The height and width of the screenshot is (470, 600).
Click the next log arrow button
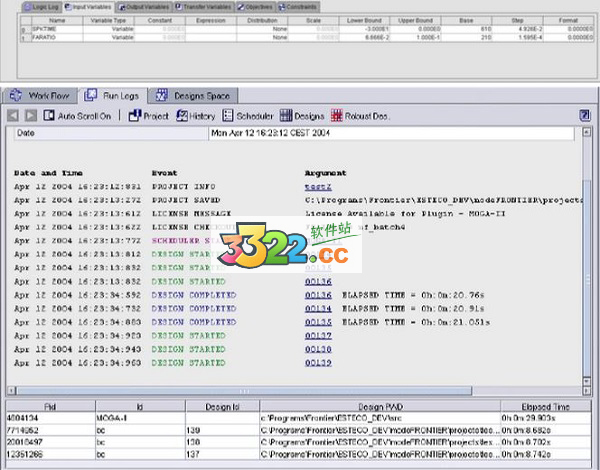pyautogui.click(x=30, y=116)
